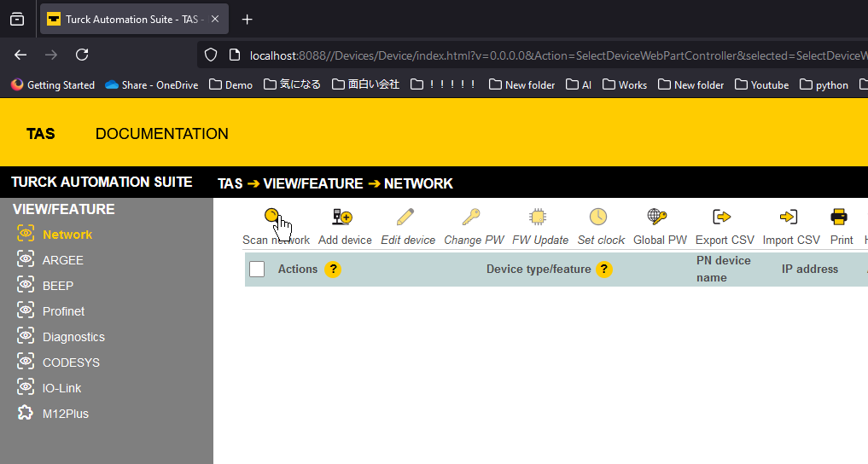Open the M12Plus view
Image resolution: width=868 pixels, height=464 pixels.
click(x=66, y=414)
